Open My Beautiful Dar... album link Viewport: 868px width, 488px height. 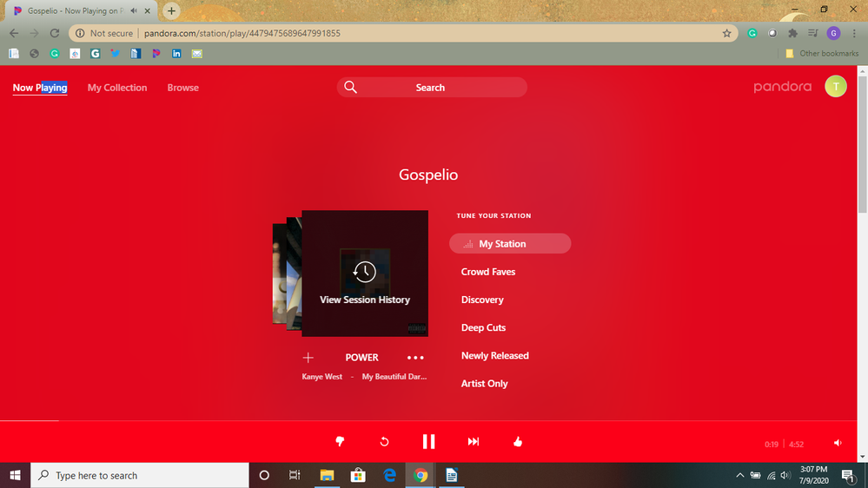394,376
